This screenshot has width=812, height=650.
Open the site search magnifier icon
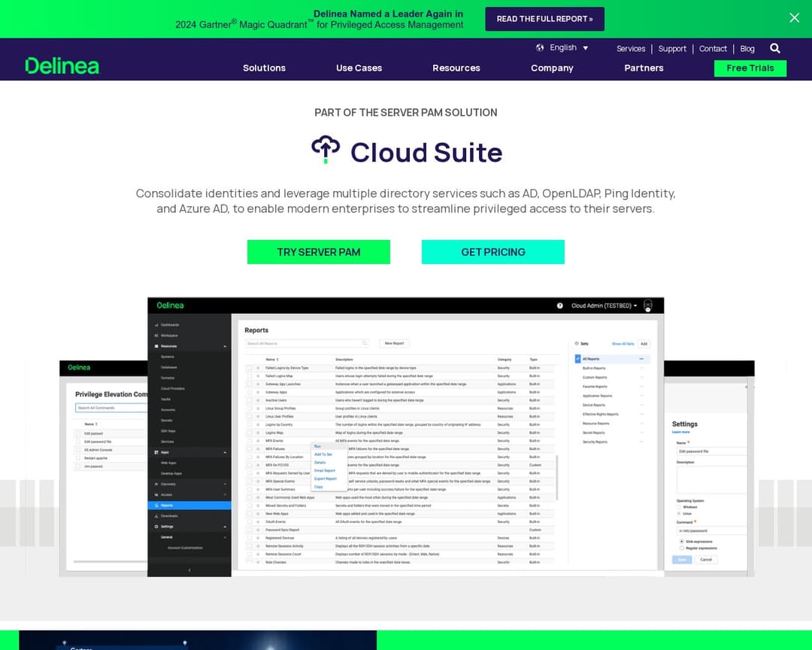pyautogui.click(x=774, y=48)
